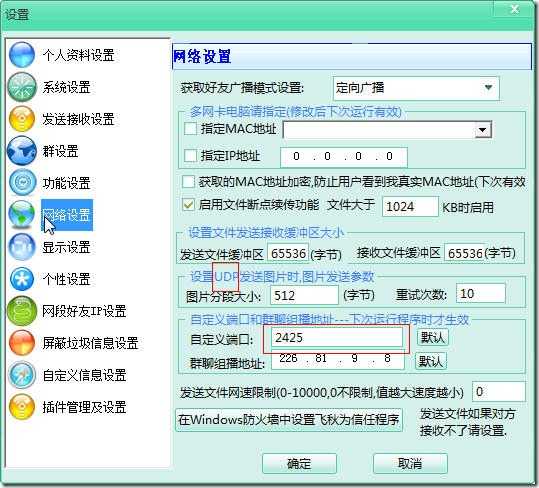
Task: Open the 定向广播 broadcast mode dropdown
Action: pos(416,88)
